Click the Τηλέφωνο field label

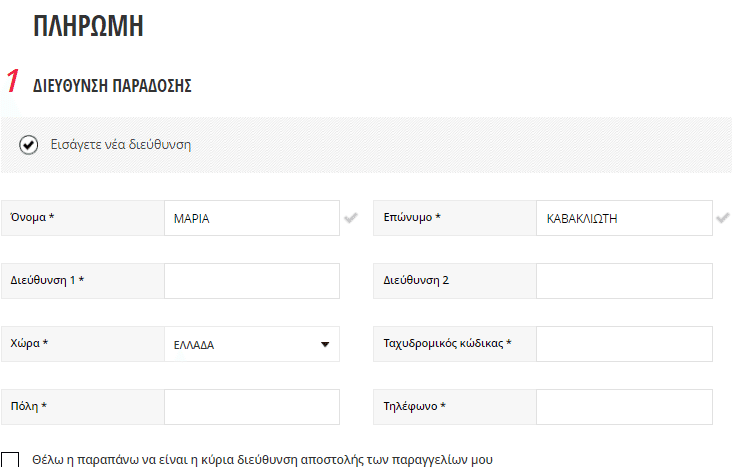click(414, 406)
